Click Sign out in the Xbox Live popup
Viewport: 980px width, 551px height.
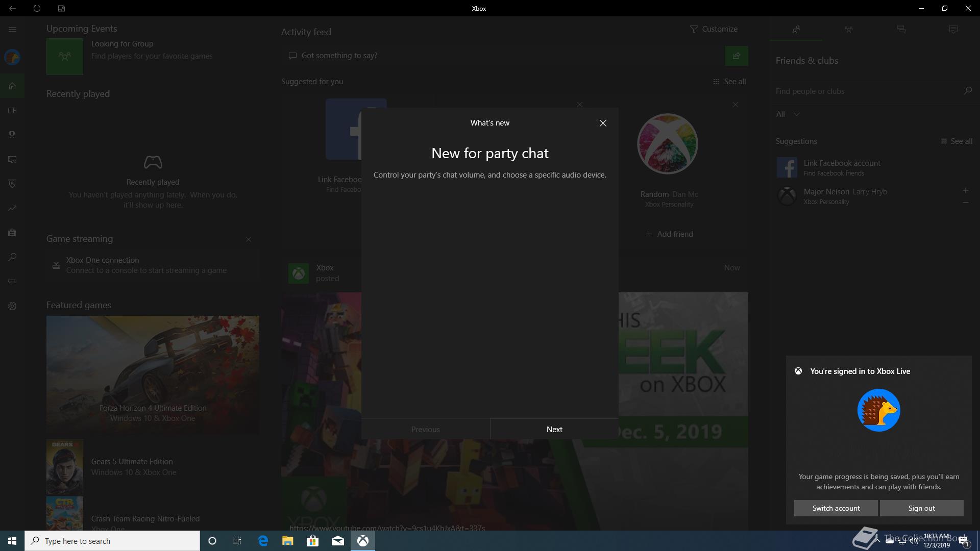(x=921, y=508)
